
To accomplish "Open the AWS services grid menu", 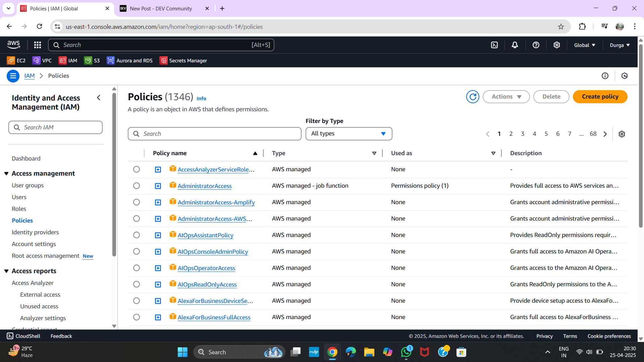I will pos(38,45).
